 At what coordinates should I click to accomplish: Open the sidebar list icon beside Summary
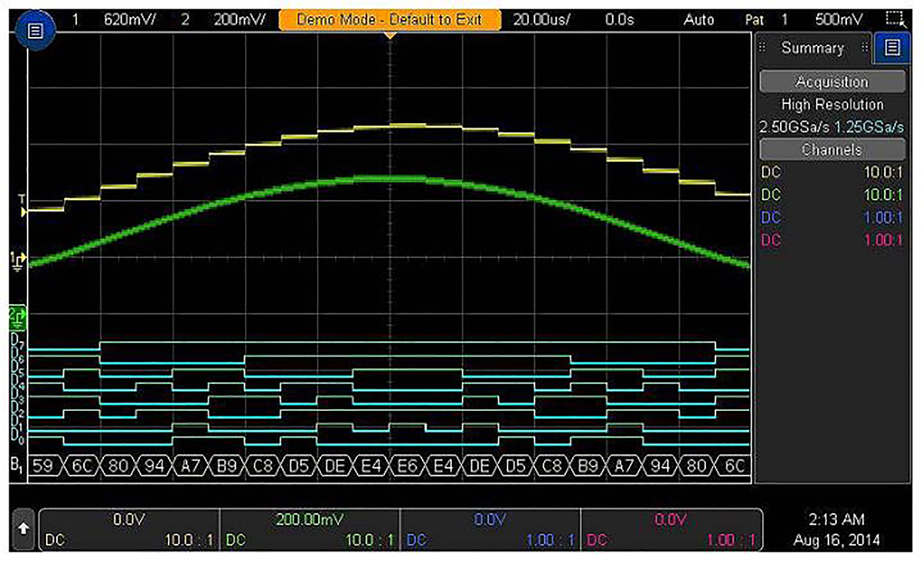(892, 48)
